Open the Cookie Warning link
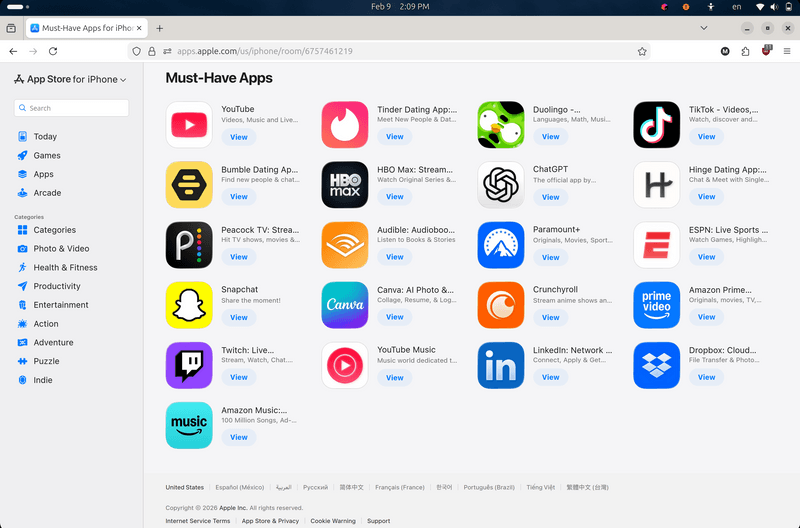 333,521
